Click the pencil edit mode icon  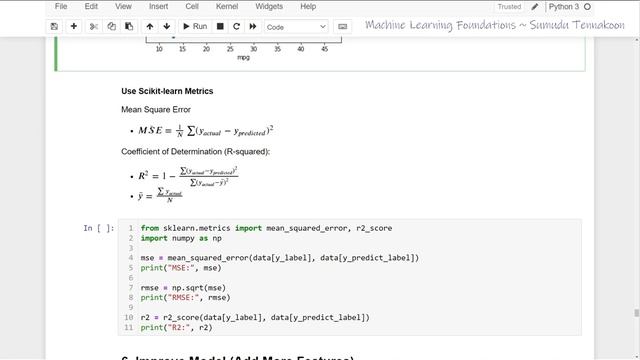pyautogui.click(x=535, y=7)
